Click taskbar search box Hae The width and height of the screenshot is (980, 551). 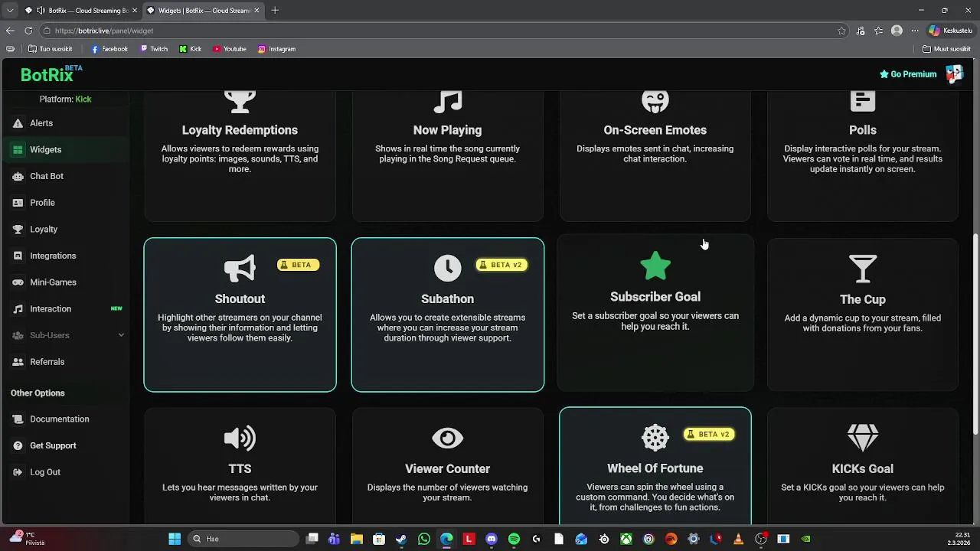[243, 539]
